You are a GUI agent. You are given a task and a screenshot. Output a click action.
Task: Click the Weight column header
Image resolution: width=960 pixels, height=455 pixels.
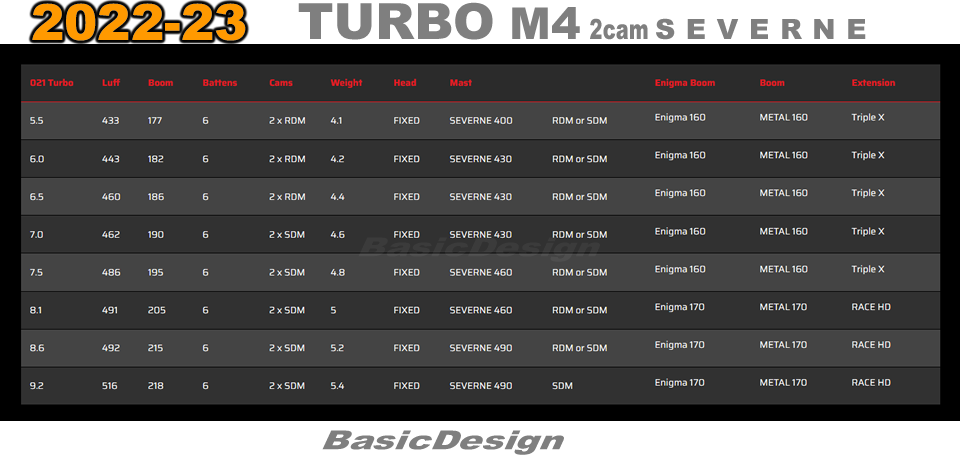(x=347, y=83)
